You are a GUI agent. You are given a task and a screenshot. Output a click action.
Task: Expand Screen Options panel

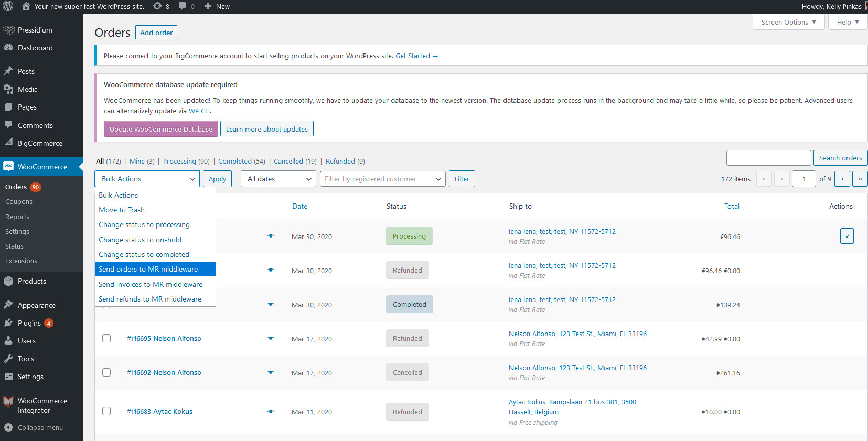coord(789,22)
